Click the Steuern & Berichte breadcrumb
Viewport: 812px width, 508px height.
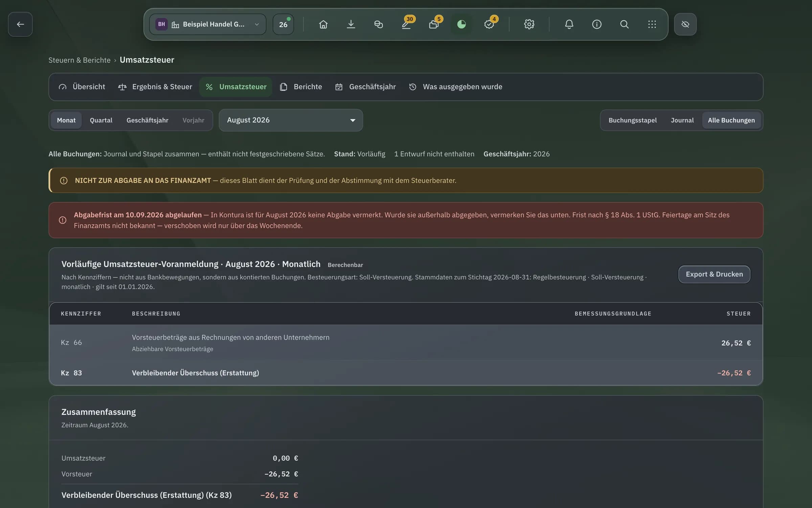(79, 60)
